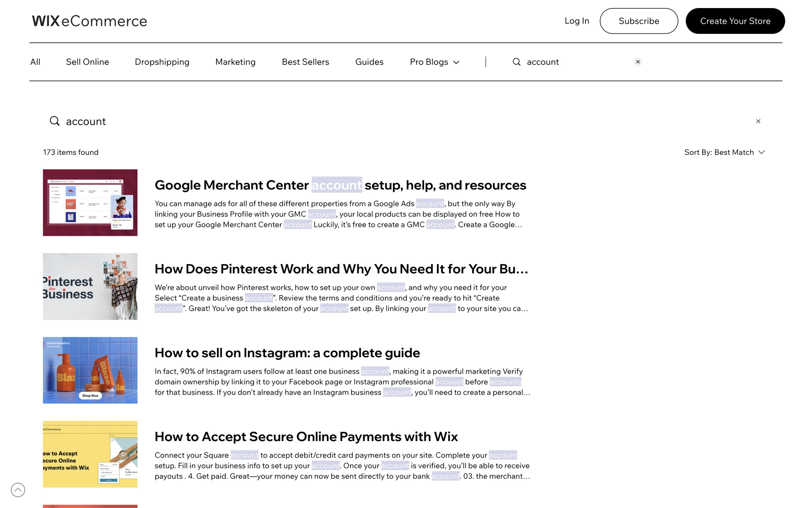Open the Instagram guide thumbnail image
This screenshot has width=812, height=508.
[x=90, y=370]
